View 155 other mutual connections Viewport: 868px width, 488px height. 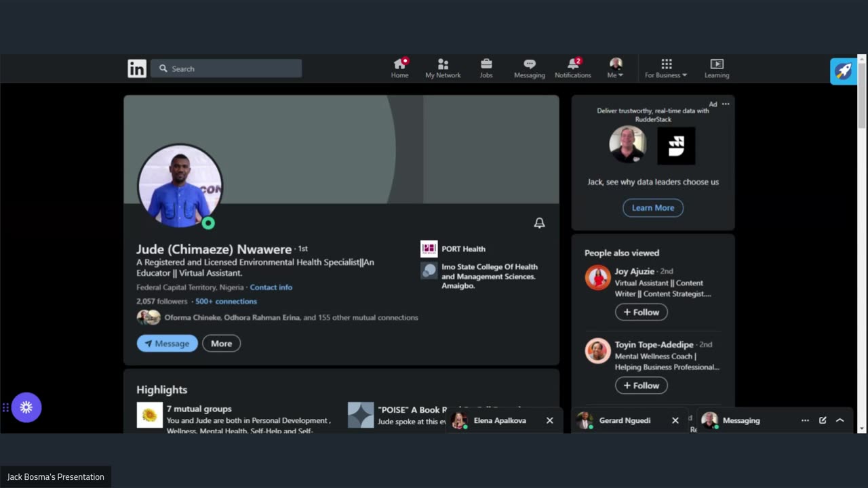[x=291, y=317]
